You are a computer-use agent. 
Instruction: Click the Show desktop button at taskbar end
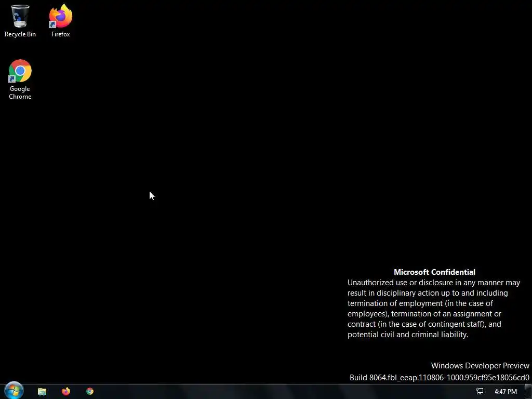[x=528, y=392]
